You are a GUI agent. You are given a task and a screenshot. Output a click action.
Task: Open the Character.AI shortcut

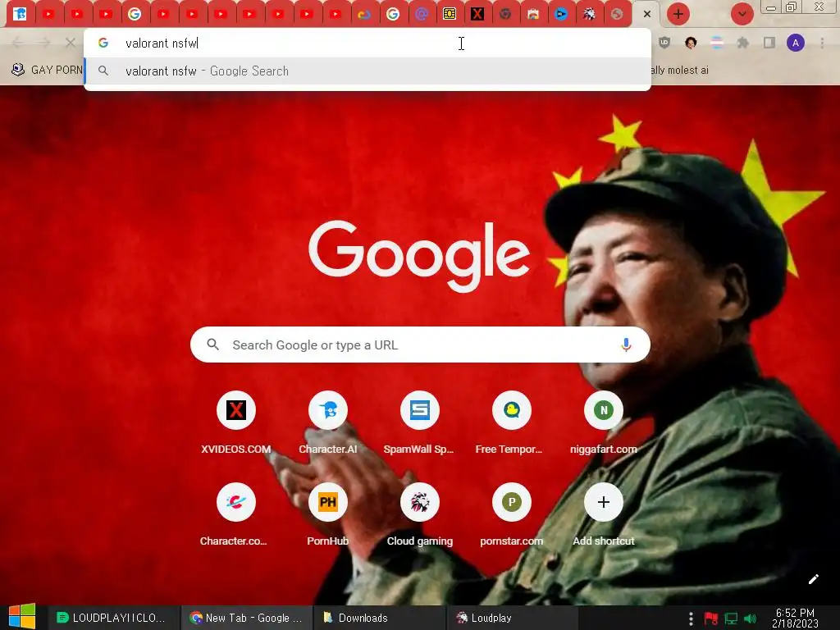point(328,423)
